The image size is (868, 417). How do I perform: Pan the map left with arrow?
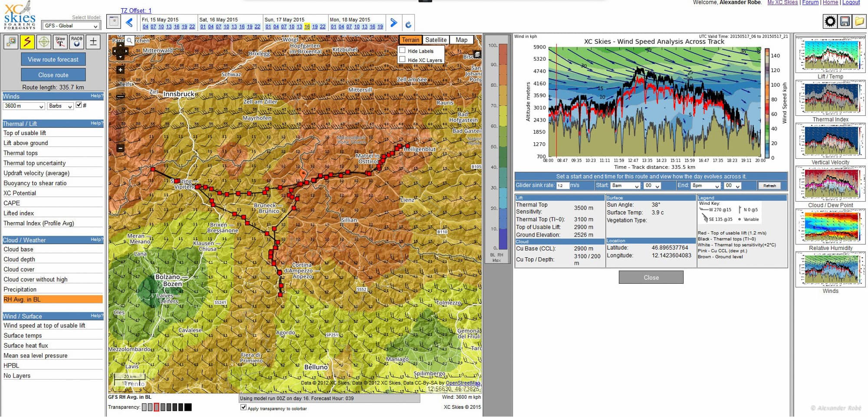click(115, 52)
